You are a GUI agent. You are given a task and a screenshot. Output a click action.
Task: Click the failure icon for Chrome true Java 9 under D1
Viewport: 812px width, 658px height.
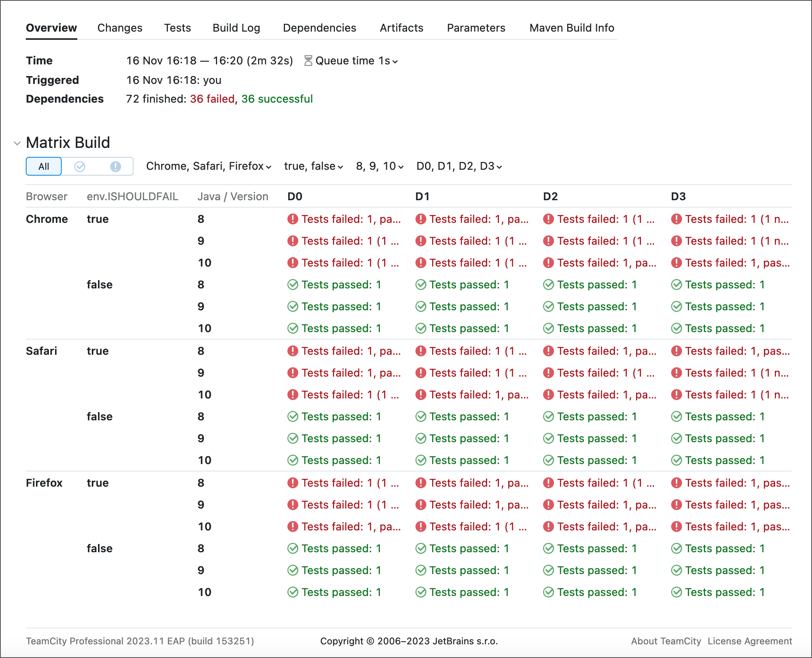(420, 241)
